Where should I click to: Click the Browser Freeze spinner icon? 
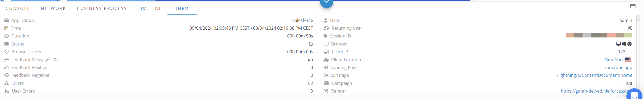[7, 52]
